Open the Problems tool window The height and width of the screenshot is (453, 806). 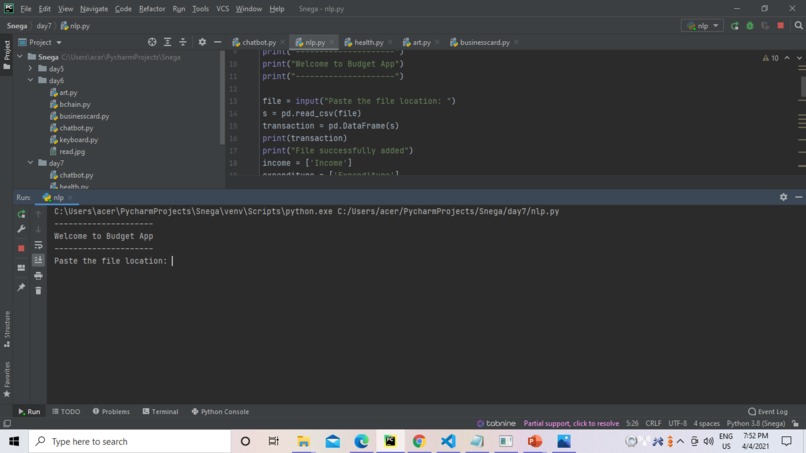[111, 411]
